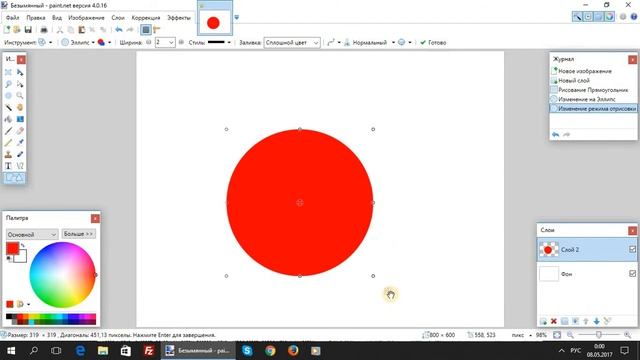Open the Заливка fill combo box

pos(292,42)
